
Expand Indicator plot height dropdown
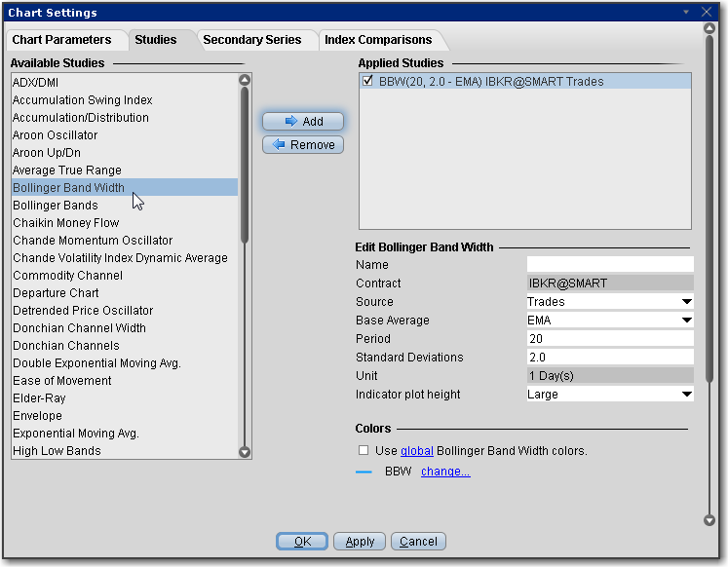point(687,395)
